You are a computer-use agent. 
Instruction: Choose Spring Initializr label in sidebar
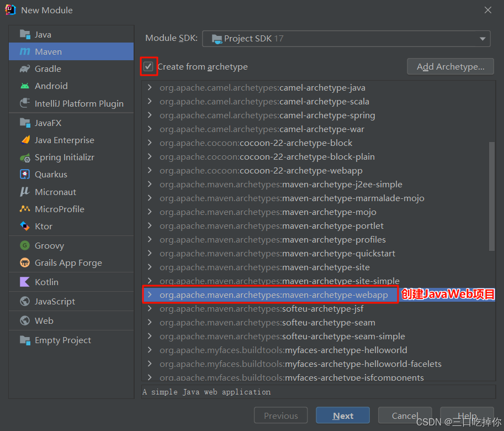pos(64,157)
